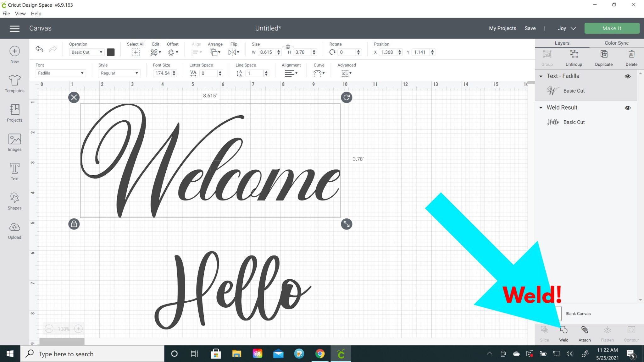Hide the Weld Result layer
Image resolution: width=644 pixels, height=362 pixels.
tap(628, 107)
